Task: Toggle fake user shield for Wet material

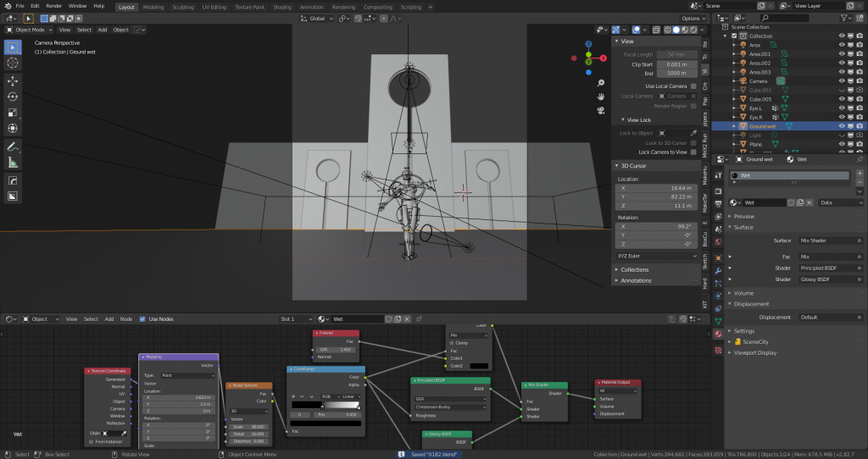Action: click(x=791, y=202)
